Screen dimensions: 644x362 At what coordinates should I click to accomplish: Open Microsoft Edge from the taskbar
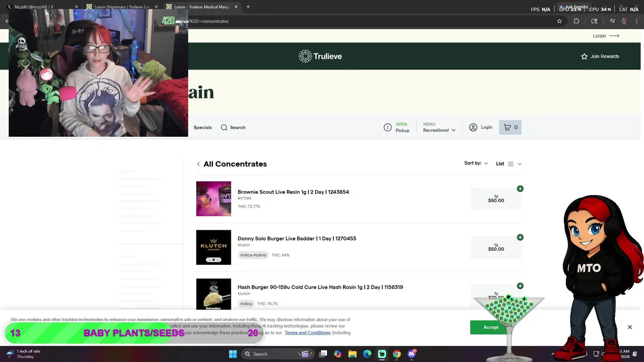pyautogui.click(x=367, y=354)
